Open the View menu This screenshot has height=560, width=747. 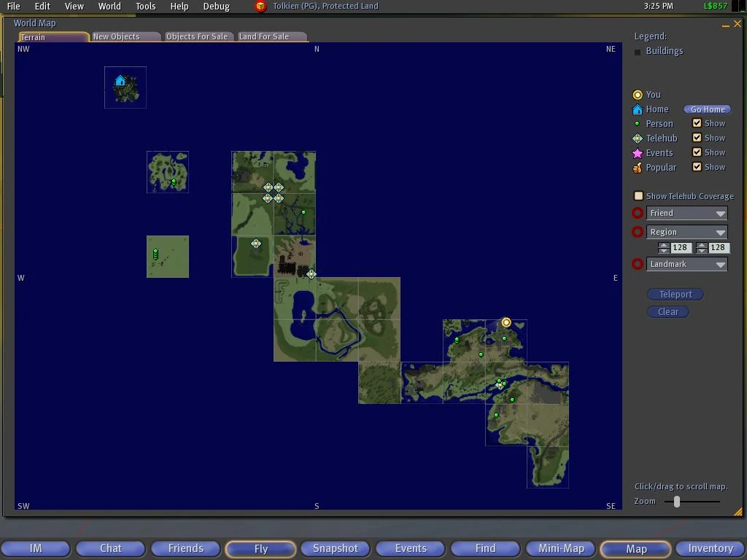tap(74, 6)
